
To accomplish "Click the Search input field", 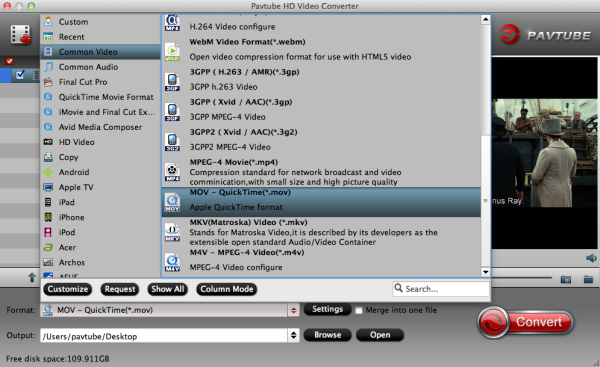I will (441, 289).
